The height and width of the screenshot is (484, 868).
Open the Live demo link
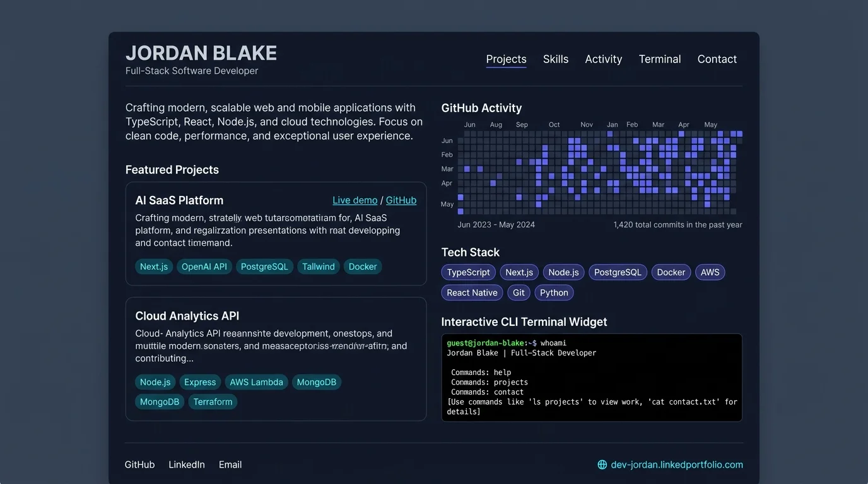[355, 200]
